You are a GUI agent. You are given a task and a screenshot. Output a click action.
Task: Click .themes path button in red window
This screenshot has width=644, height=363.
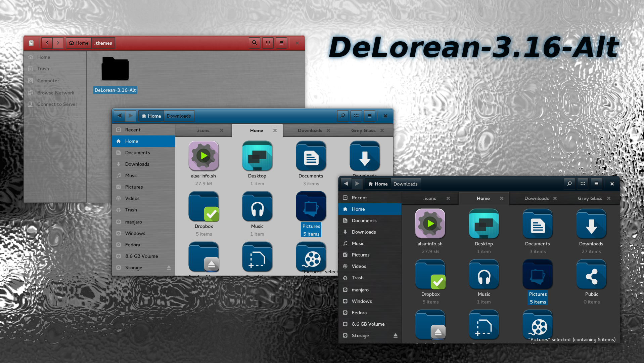[103, 43]
